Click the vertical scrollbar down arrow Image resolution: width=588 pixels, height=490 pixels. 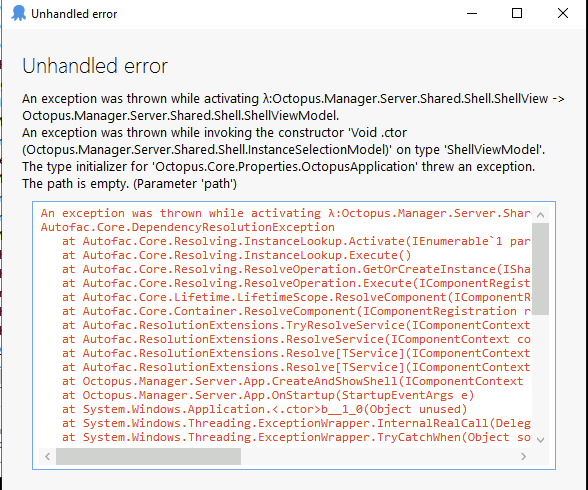(x=540, y=440)
